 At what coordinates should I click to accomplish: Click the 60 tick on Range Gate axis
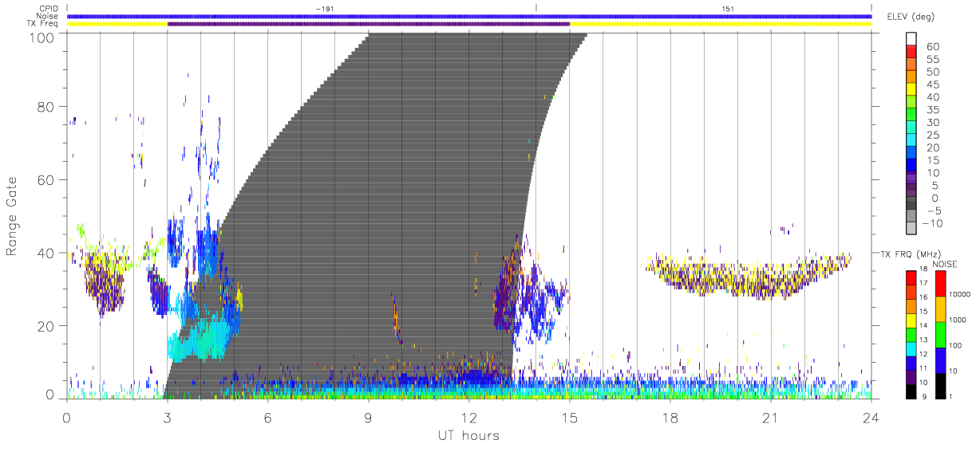pos(45,180)
